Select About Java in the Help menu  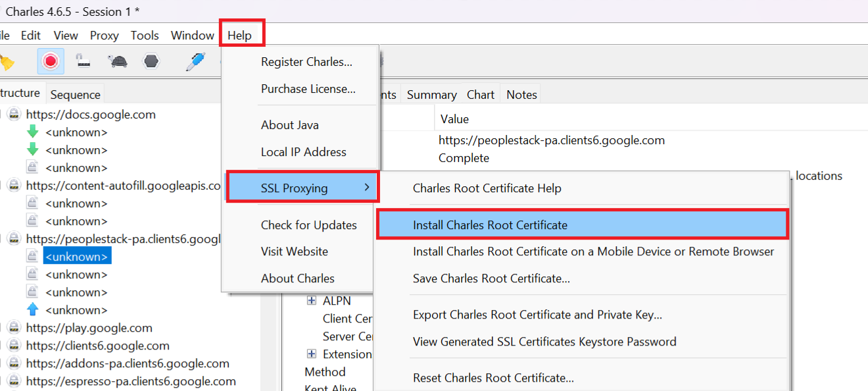tap(290, 125)
